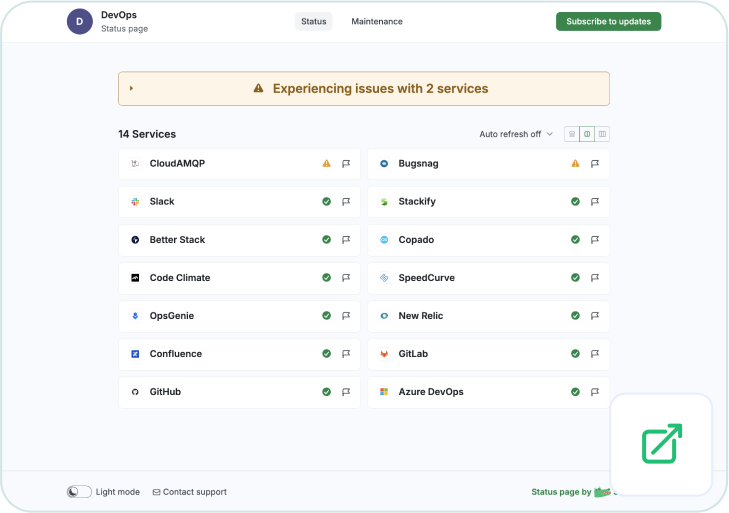Viewport: 729px width, 513px height.
Task: Click the flag icon for Better Stack
Action: pyautogui.click(x=346, y=240)
